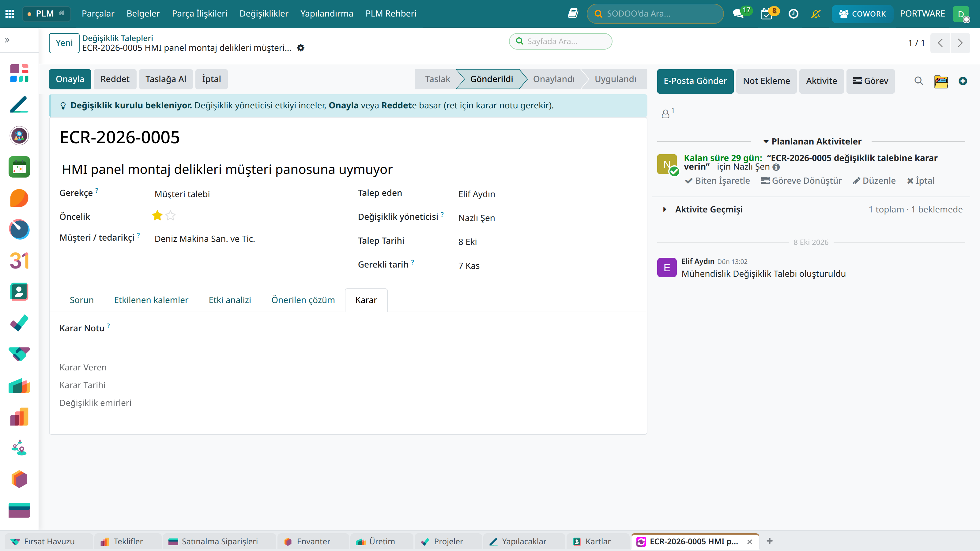This screenshot has height=551, width=980.
Task: Click the Onayla button
Action: (70, 79)
